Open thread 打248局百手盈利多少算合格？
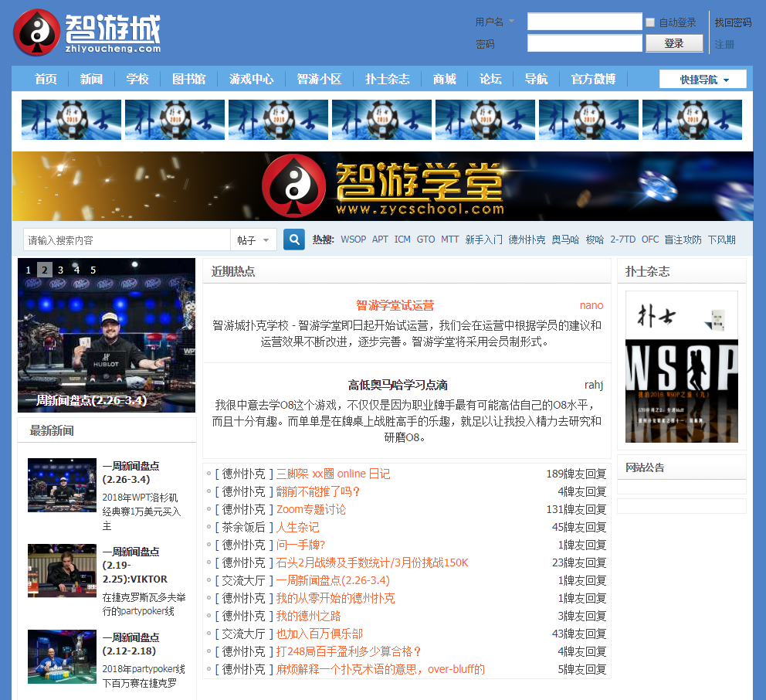 pos(348,651)
